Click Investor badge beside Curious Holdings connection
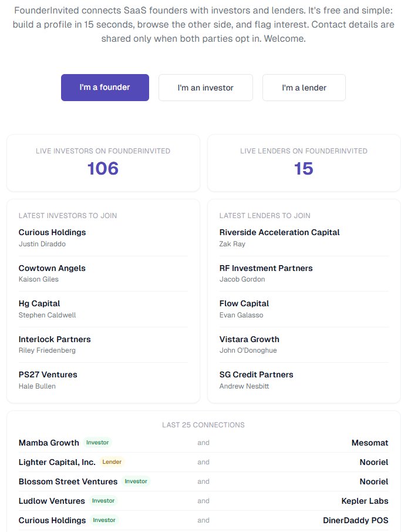 click(104, 520)
